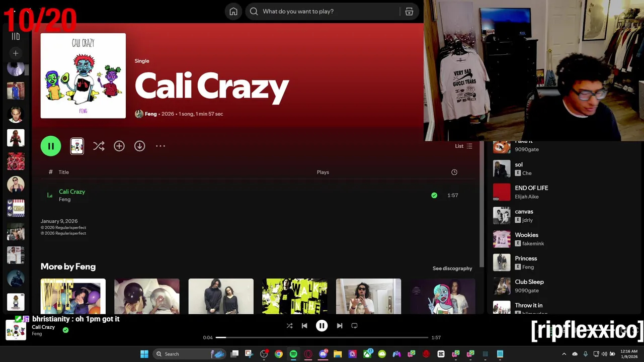Image resolution: width=644 pixels, height=362 pixels.
Task: Open See discography link
Action: click(x=452, y=268)
